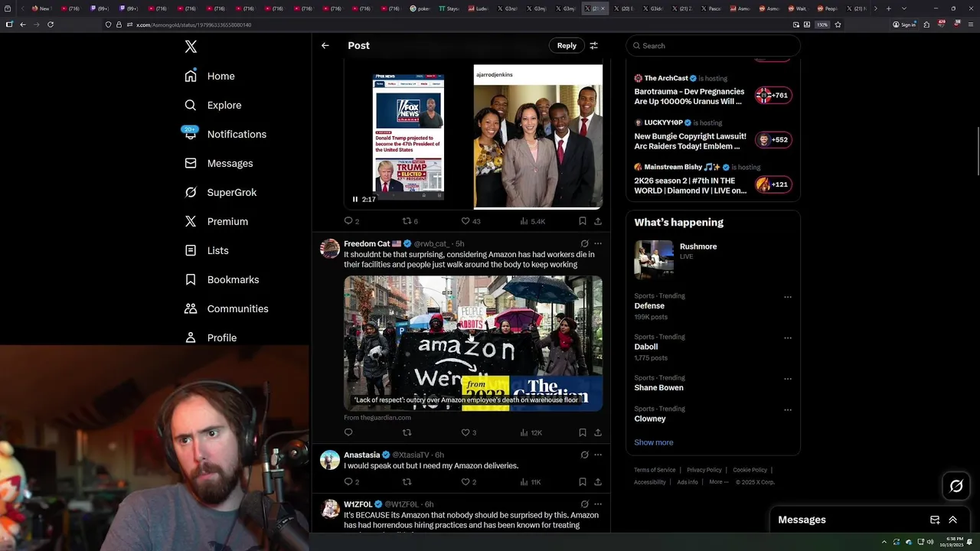This screenshot has height=551, width=980.
Task: Compose new message in Messages drawer
Action: point(935,520)
